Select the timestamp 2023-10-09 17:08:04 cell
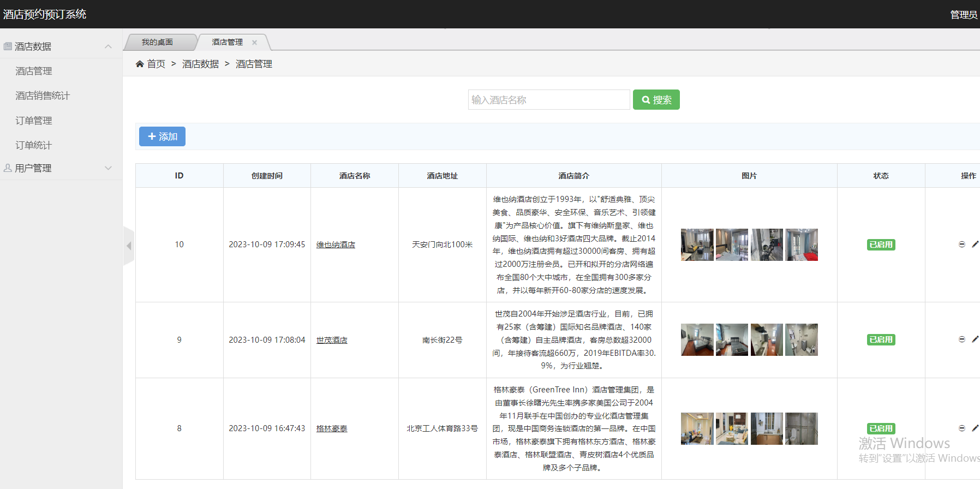This screenshot has height=489, width=980. pyautogui.click(x=267, y=339)
